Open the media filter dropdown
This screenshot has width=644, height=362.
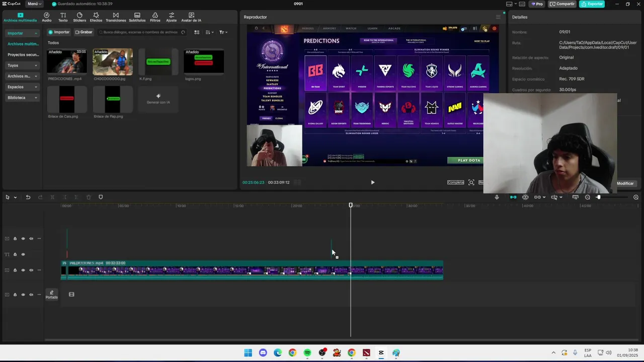point(223,32)
